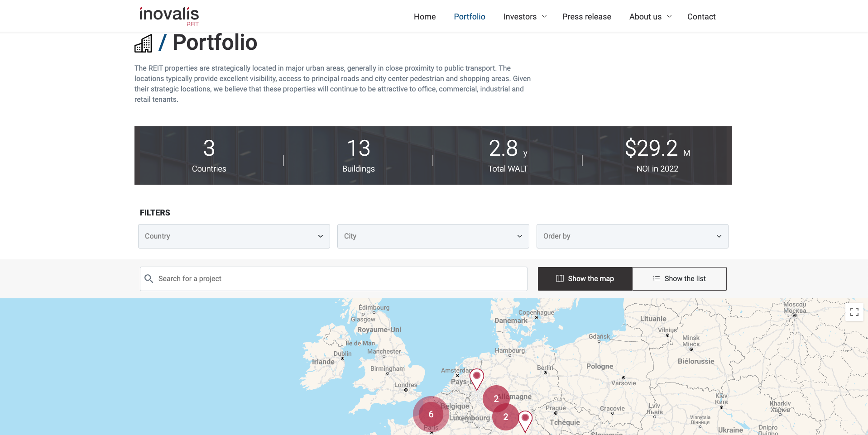
Task: Open the Order by dropdown
Action: (632, 236)
